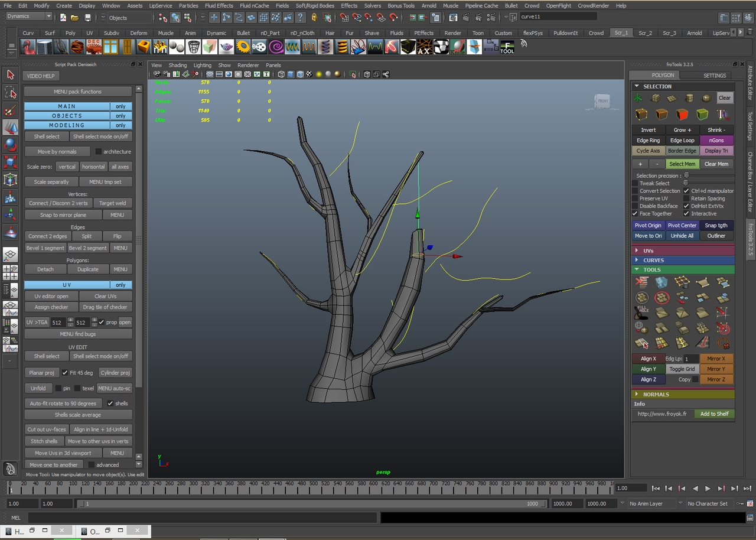This screenshot has width=756, height=540.
Task: Pick the Scale tool icon
Action: coord(10,162)
